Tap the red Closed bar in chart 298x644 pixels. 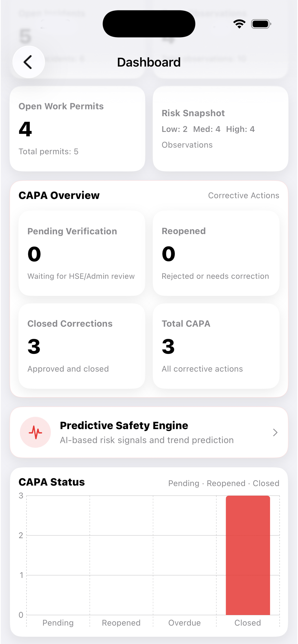(248, 555)
